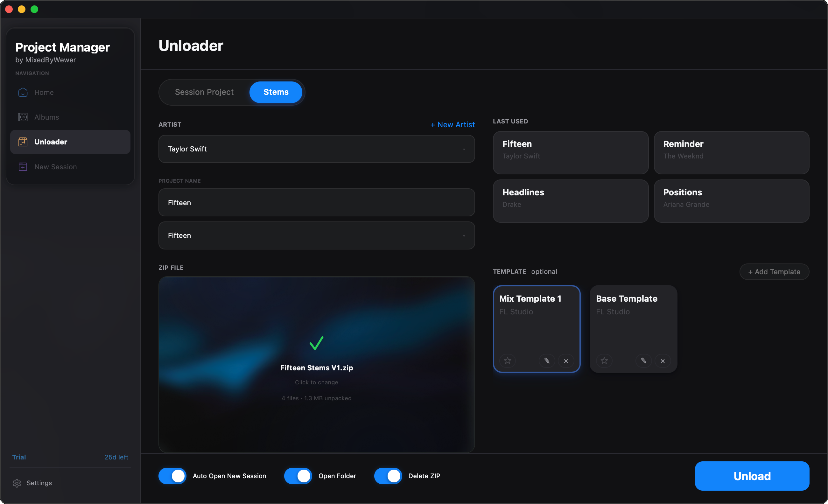Edit Mix Template 1 with pencil icon
828x504 pixels.
tap(547, 360)
